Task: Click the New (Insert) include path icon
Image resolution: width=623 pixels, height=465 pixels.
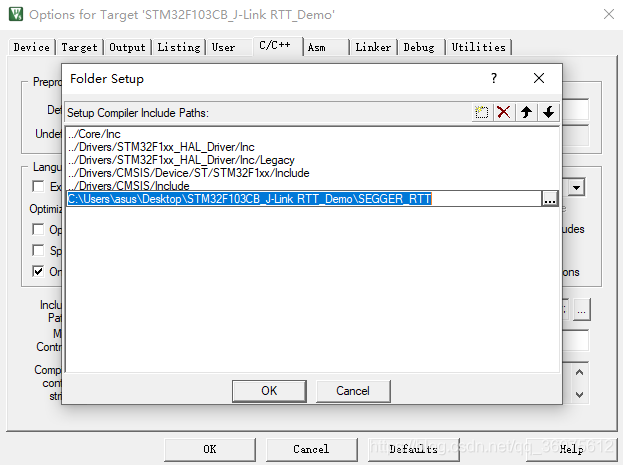Action: (482, 112)
